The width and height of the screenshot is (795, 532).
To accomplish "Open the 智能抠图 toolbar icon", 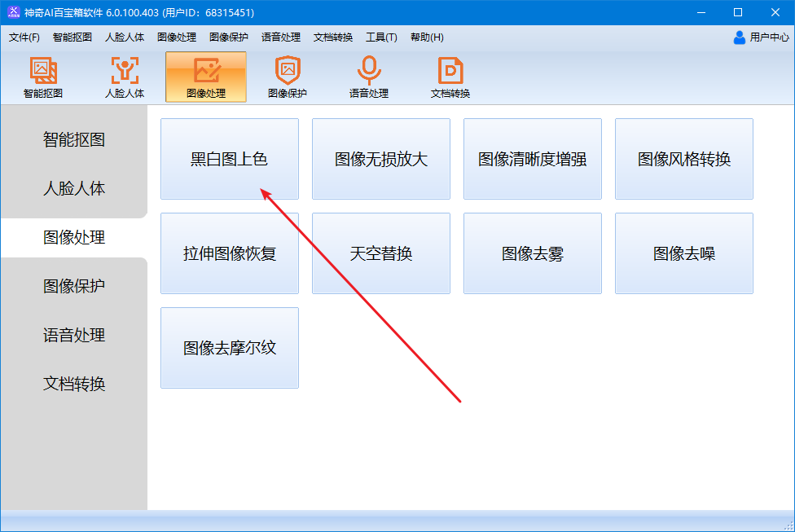I will pos(43,77).
